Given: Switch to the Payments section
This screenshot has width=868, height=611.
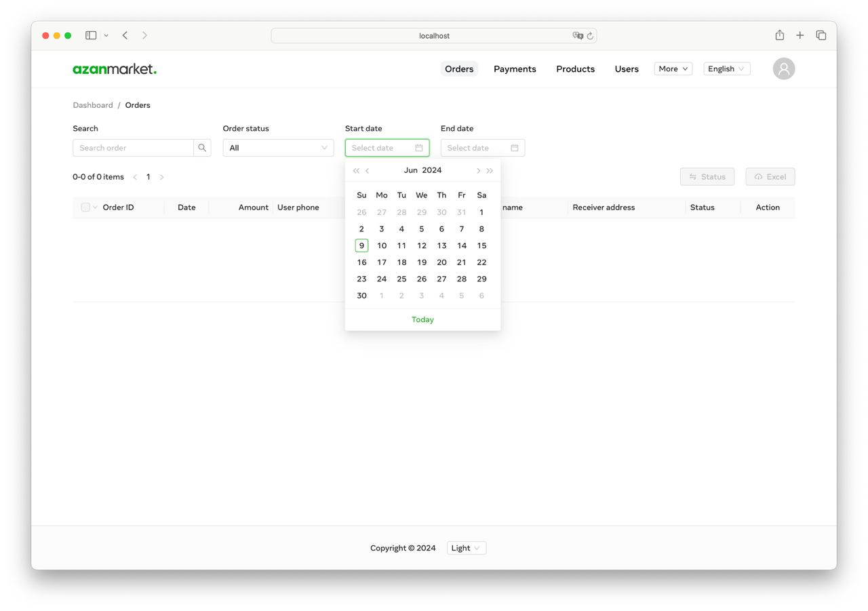Looking at the screenshot, I should pos(515,68).
